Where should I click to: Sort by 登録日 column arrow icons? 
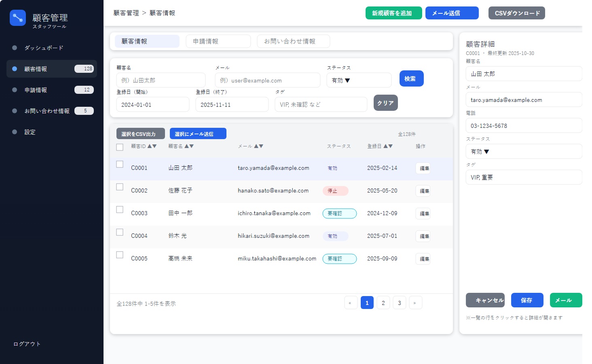pyautogui.click(x=388, y=146)
